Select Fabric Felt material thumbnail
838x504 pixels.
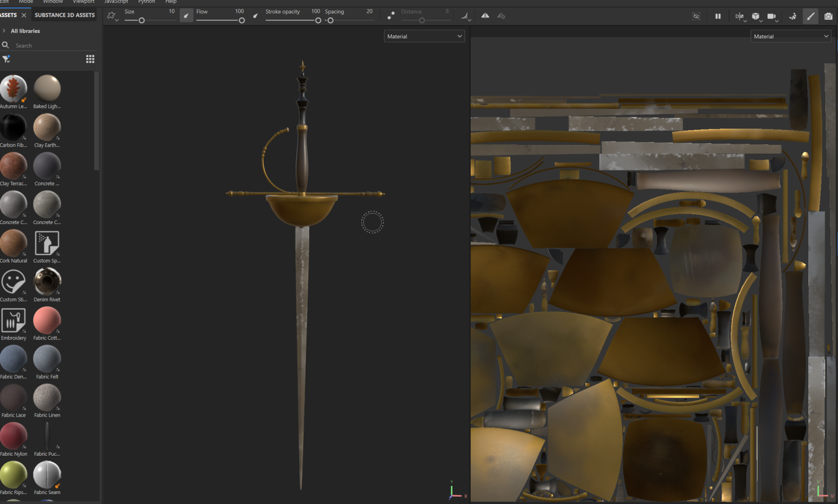(47, 359)
